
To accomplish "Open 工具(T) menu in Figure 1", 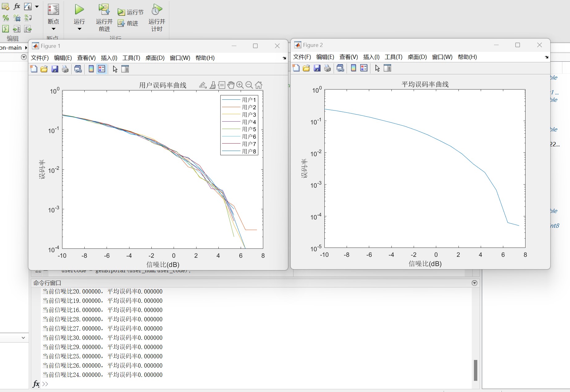I will [131, 58].
